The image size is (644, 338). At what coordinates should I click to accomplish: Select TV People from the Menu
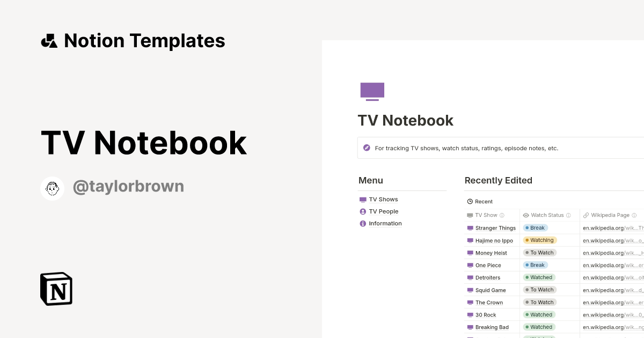tap(383, 211)
